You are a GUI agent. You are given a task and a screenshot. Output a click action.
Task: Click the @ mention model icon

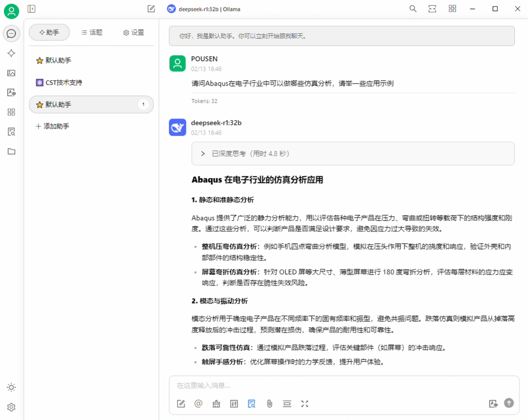coord(198,403)
